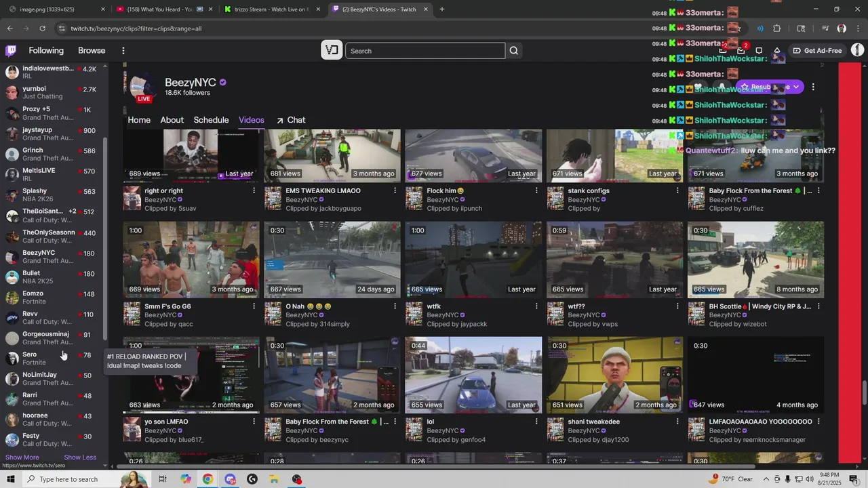868x488 pixels.
Task: Click the Chrome back arrow
Action: click(9, 28)
